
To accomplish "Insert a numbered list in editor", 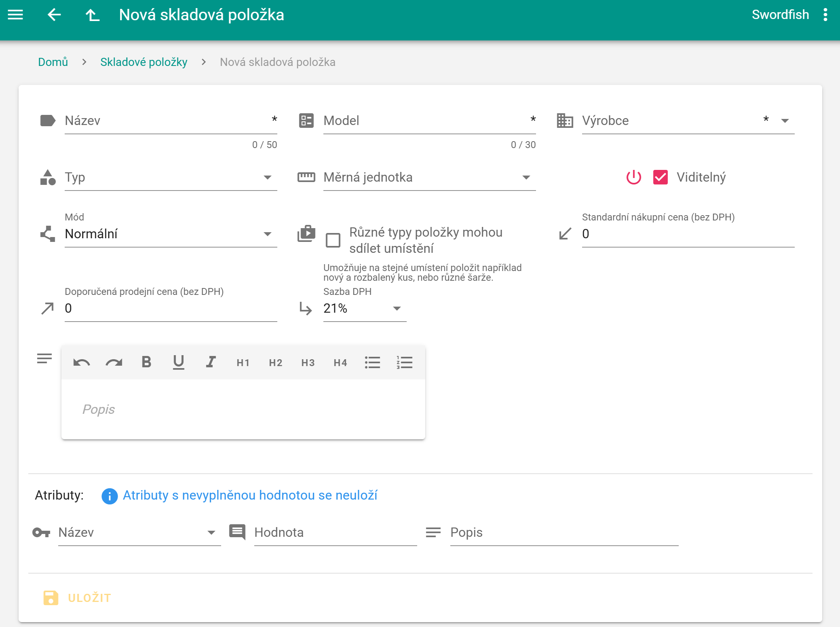I will click(404, 362).
